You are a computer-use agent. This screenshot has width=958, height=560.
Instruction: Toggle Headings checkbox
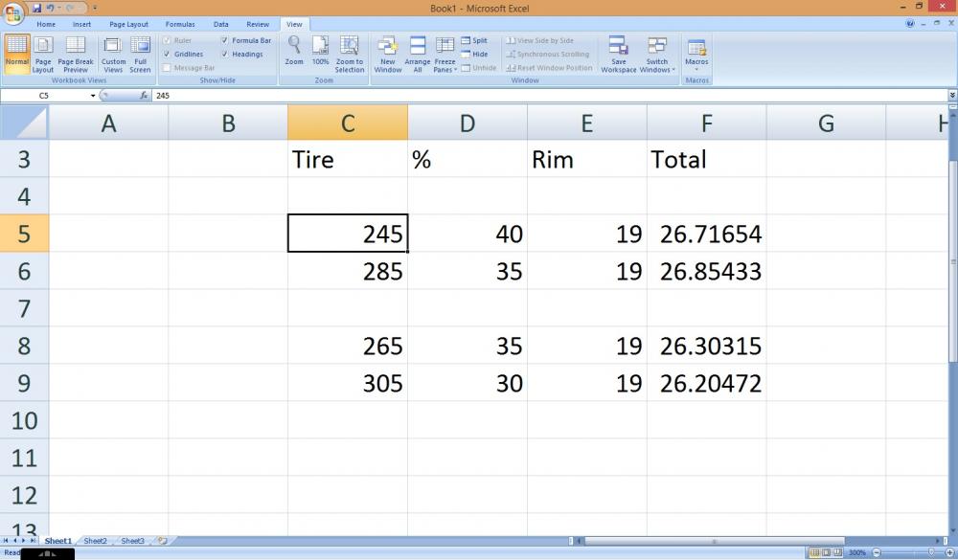[225, 55]
